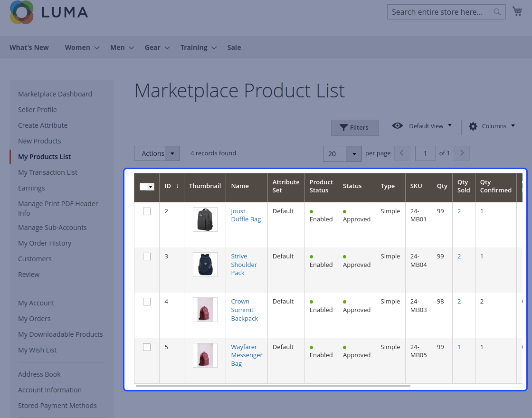The height and width of the screenshot is (418, 532).
Task: Expand the Training menu chevron
Action: [214, 48]
